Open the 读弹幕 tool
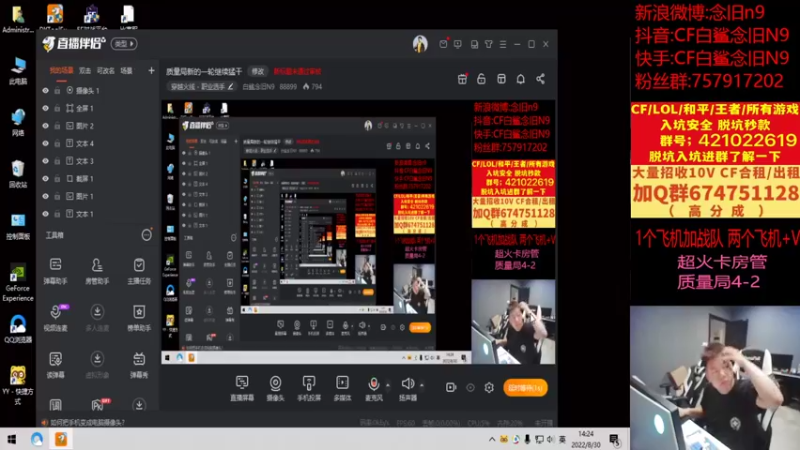This screenshot has height=450, width=800. [x=55, y=364]
